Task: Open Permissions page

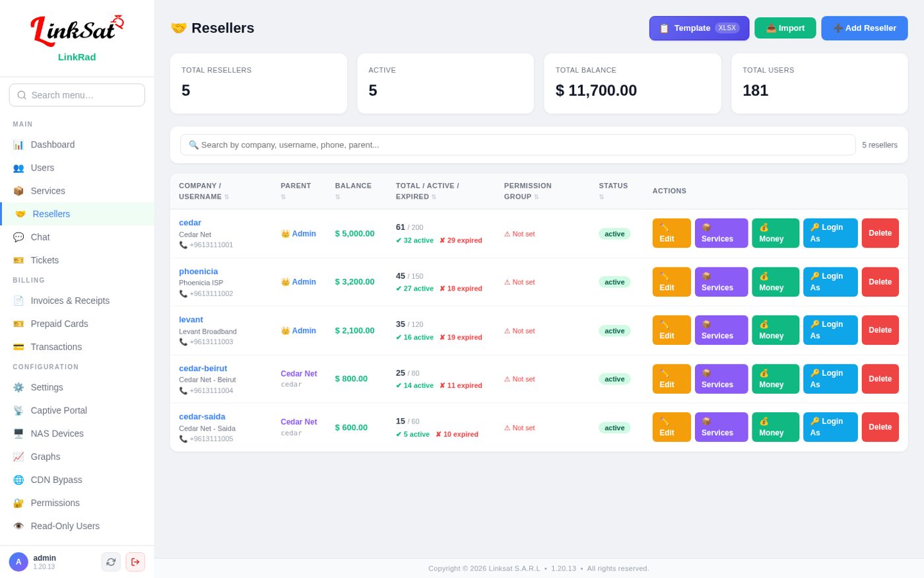Action: tap(77, 503)
